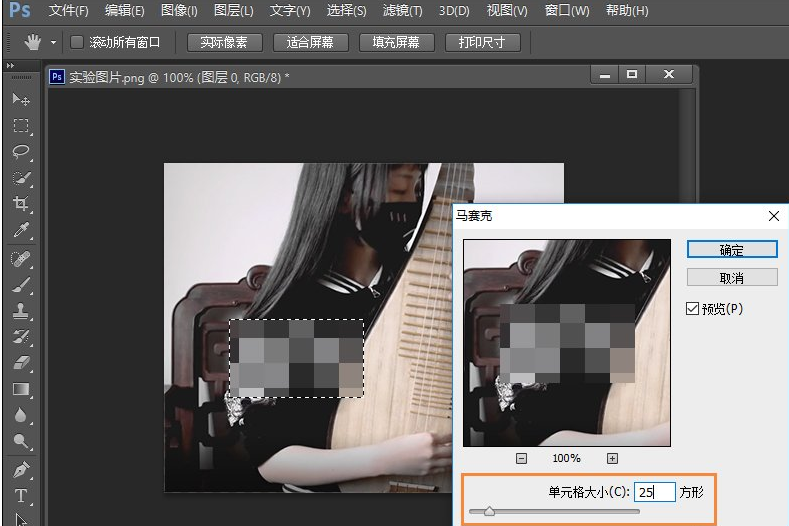Select the History Brush tool
789x526 pixels.
pyautogui.click(x=21, y=337)
